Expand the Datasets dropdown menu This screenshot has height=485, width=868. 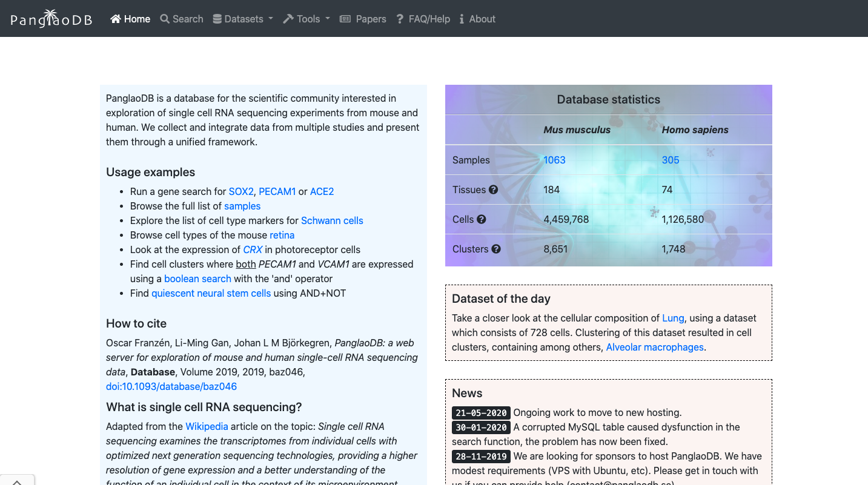(243, 19)
